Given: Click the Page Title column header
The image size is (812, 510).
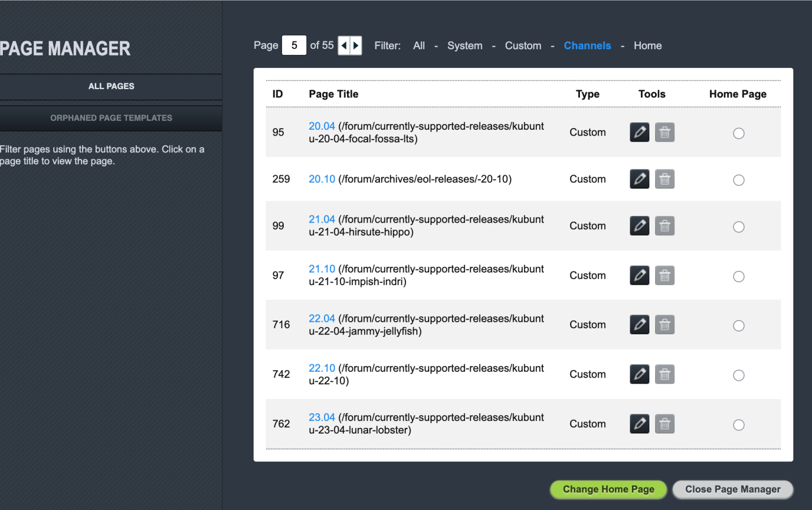Looking at the screenshot, I should 334,94.
